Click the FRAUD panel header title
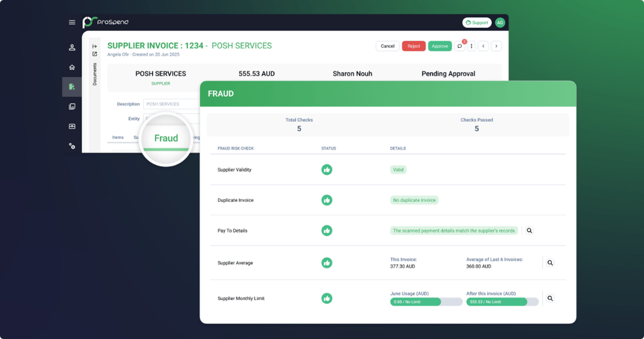Screen dimensions: 644x339 click(220, 94)
